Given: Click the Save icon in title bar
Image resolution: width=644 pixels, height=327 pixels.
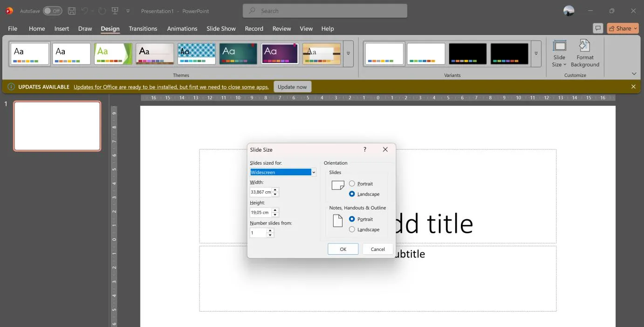Looking at the screenshot, I should click(x=72, y=11).
